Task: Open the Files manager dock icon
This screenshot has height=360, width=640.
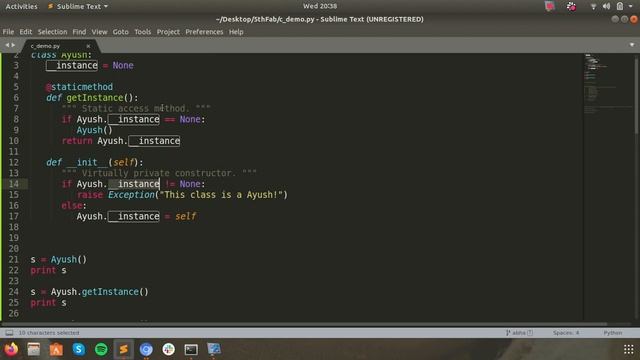Action: click(34, 349)
